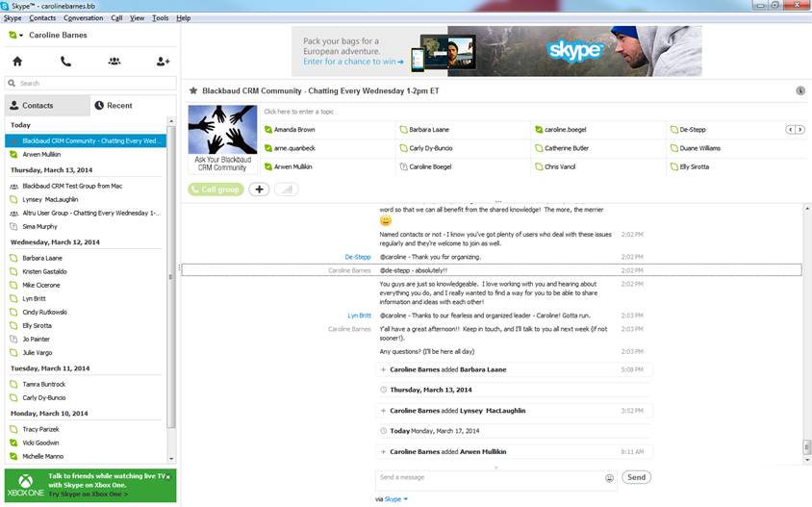
Task: Open the status dropdown arrow near Caroline Barnes
Action: click(21, 36)
